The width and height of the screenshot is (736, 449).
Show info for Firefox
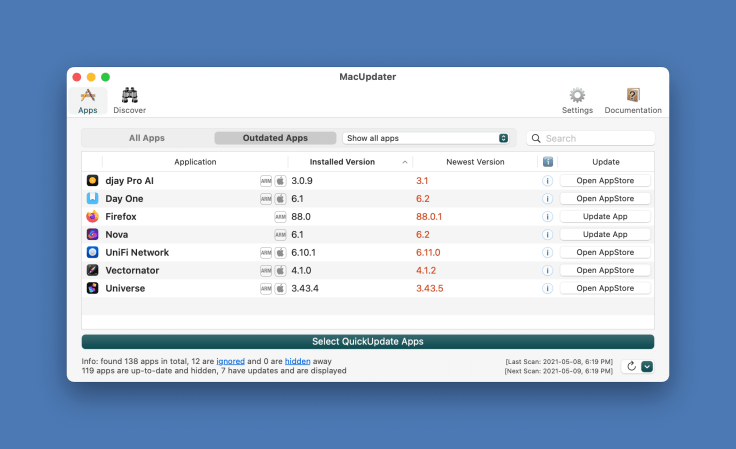(x=547, y=216)
